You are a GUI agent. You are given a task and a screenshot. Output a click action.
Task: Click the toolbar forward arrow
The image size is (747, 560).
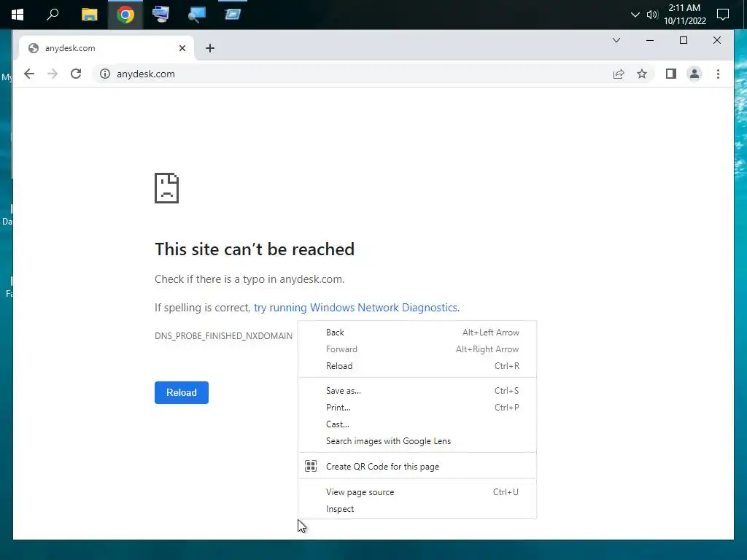point(53,74)
